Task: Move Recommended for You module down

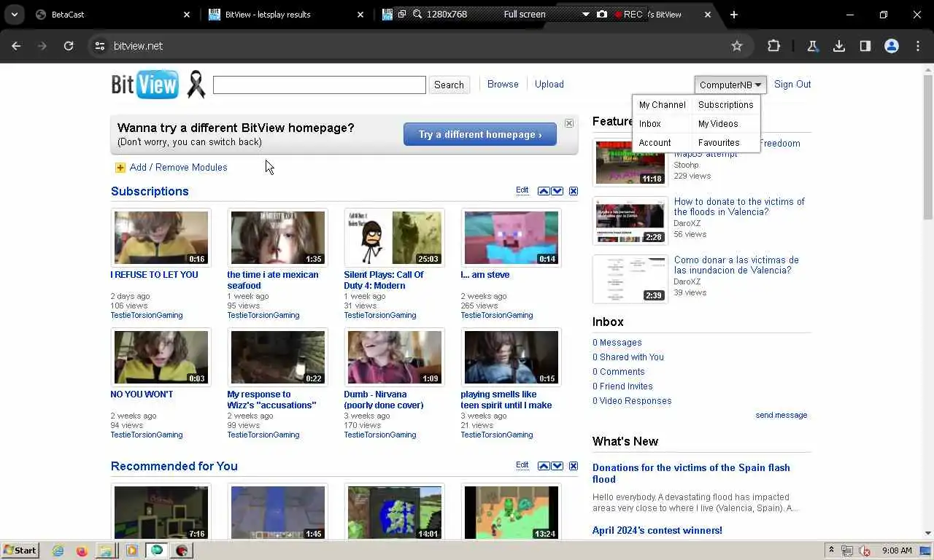Action: [x=557, y=466]
